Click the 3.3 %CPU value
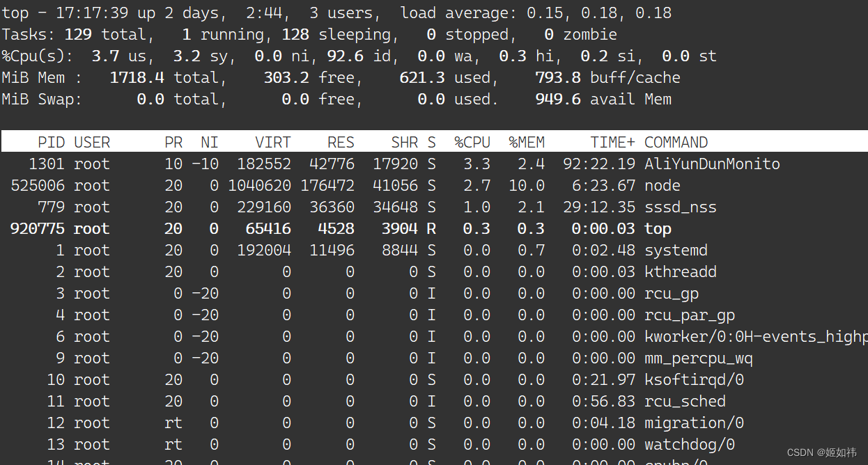Screen dimensions: 868x465 pos(476,164)
